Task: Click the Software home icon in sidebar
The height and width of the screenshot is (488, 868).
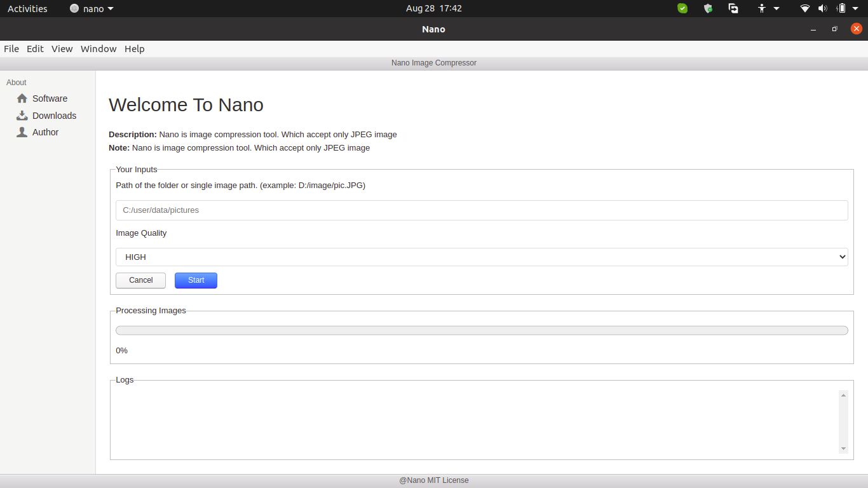Action: [22, 98]
